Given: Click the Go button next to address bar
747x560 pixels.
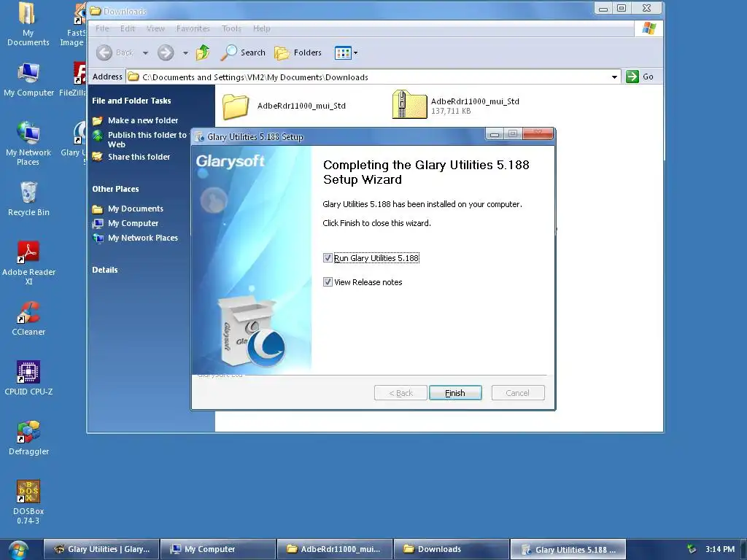Looking at the screenshot, I should click(640, 77).
